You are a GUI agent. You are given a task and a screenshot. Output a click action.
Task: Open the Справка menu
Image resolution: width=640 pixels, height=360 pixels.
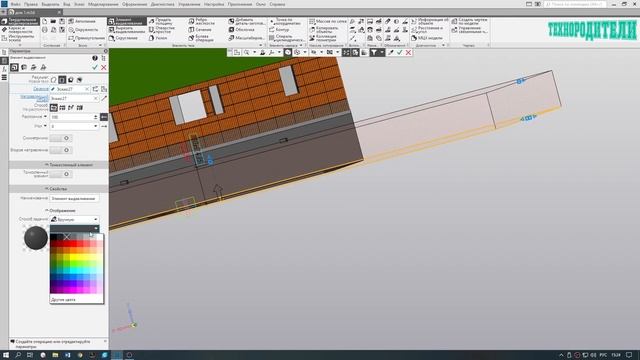pos(277,4)
